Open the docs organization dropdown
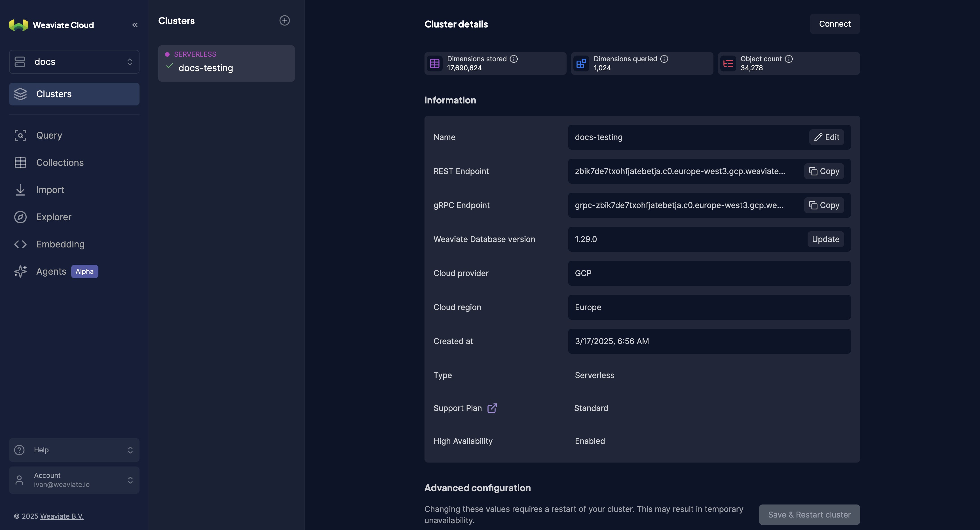The width and height of the screenshot is (980, 530). pos(74,62)
